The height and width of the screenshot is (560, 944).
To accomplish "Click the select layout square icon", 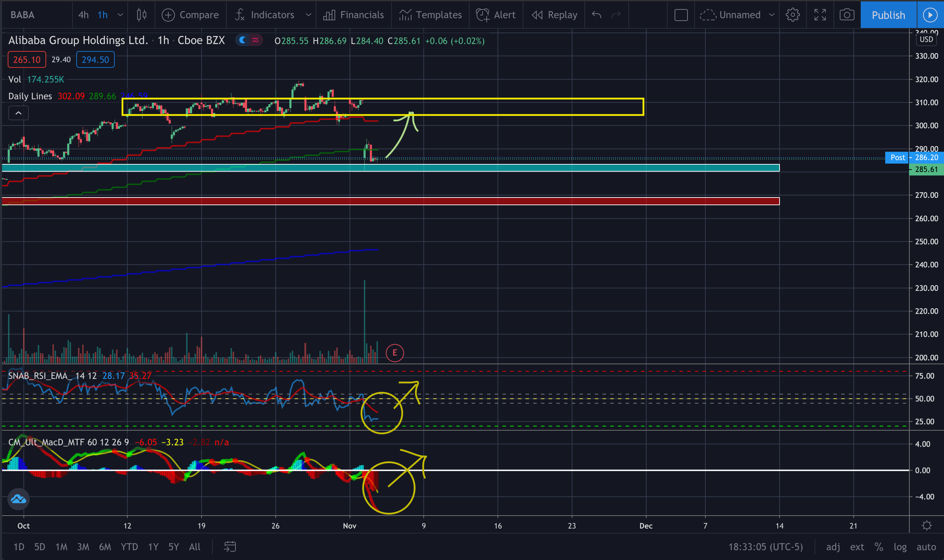I will tap(681, 15).
